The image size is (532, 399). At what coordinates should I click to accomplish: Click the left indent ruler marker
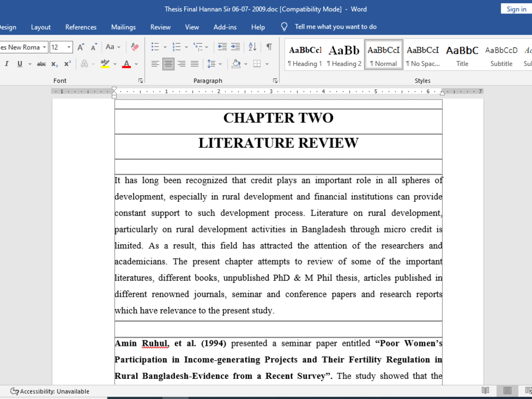pyautogui.click(x=114, y=96)
